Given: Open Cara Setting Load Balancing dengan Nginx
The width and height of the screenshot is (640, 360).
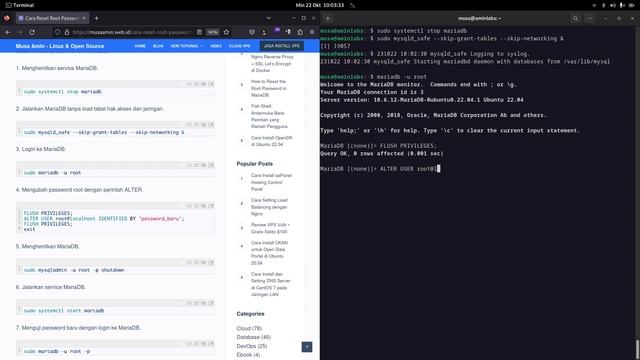Looking at the screenshot, I should (x=269, y=207).
